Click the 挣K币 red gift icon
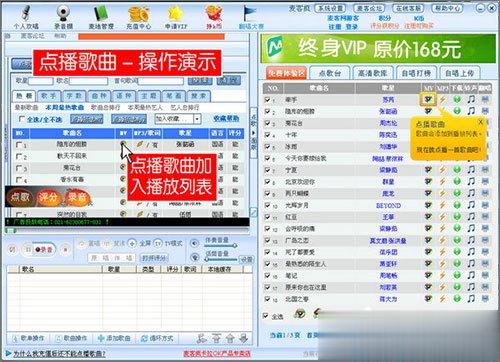The width and height of the screenshot is (500, 362). click(x=213, y=14)
